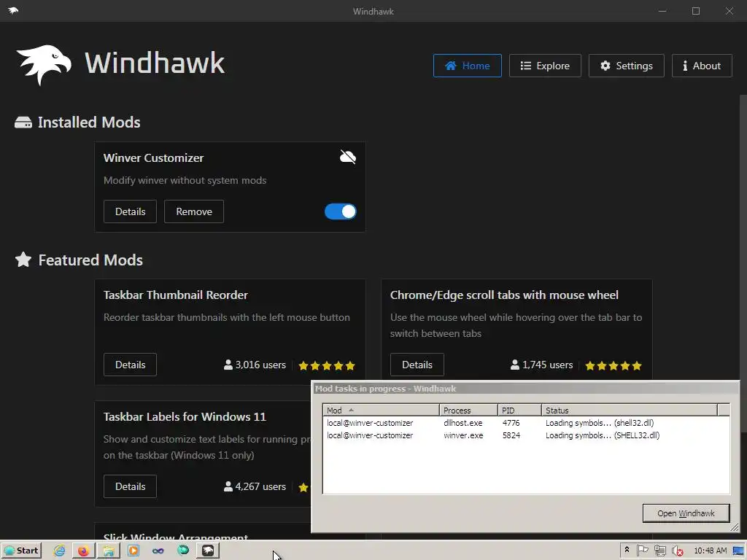Image resolution: width=747 pixels, height=560 pixels.
Task: Click the 1,745 users count
Action: click(542, 365)
